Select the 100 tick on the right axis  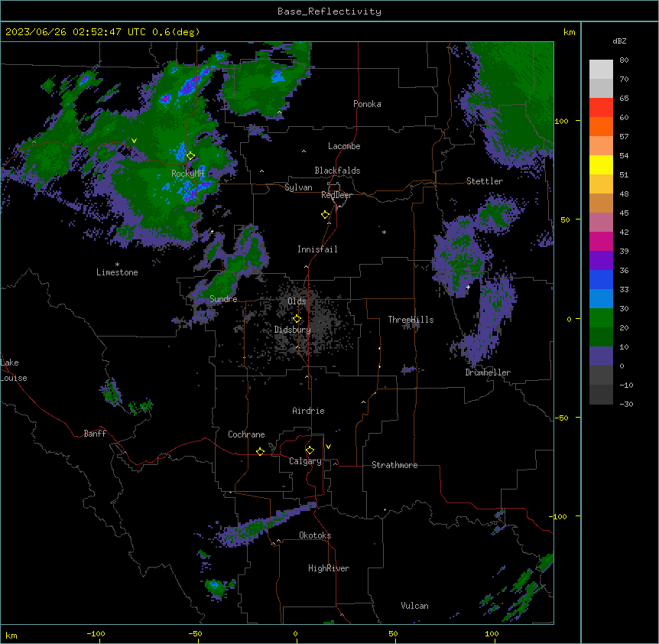(561, 121)
